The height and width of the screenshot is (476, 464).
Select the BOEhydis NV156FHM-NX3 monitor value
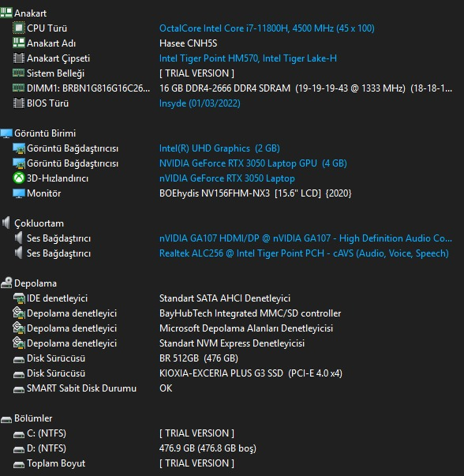[x=255, y=193]
